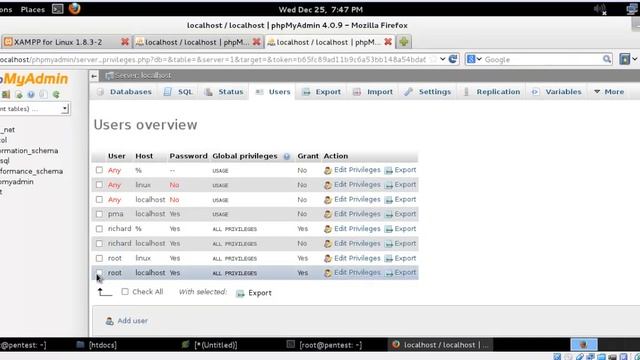The height and width of the screenshot is (360, 640).
Task: Click the Global privileges help icon
Action: pyautogui.click(x=287, y=156)
